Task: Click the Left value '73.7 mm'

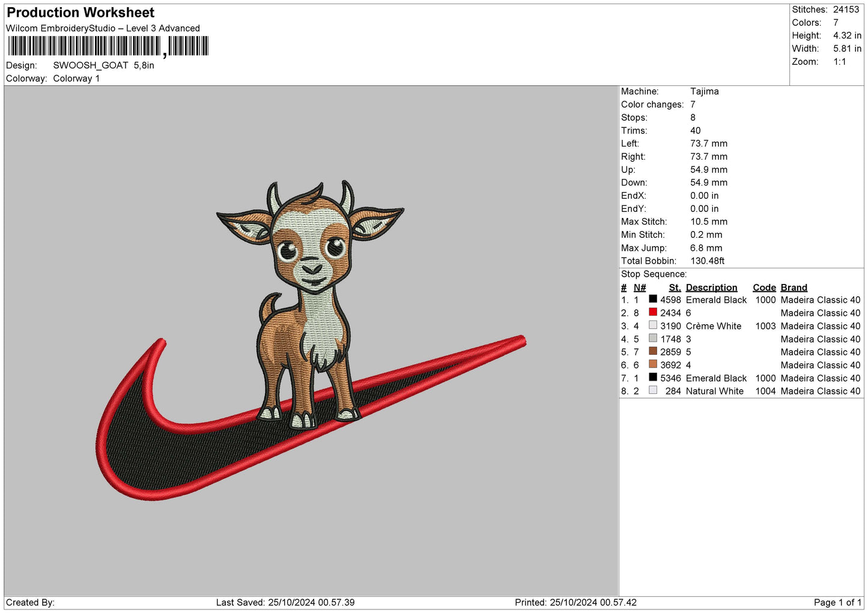Action: tap(709, 143)
